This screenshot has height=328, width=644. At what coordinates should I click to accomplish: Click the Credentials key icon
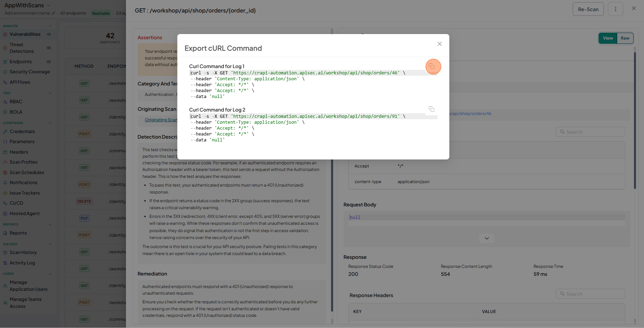5,132
